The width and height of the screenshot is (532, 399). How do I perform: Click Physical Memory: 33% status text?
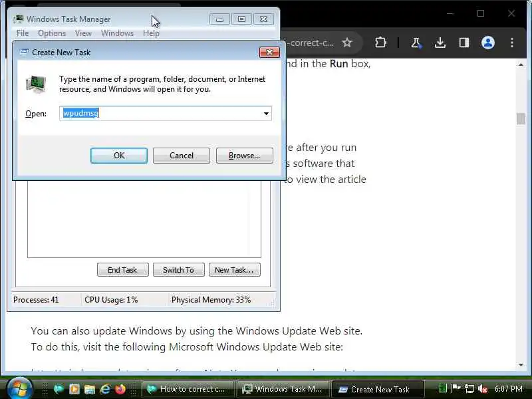(211, 300)
